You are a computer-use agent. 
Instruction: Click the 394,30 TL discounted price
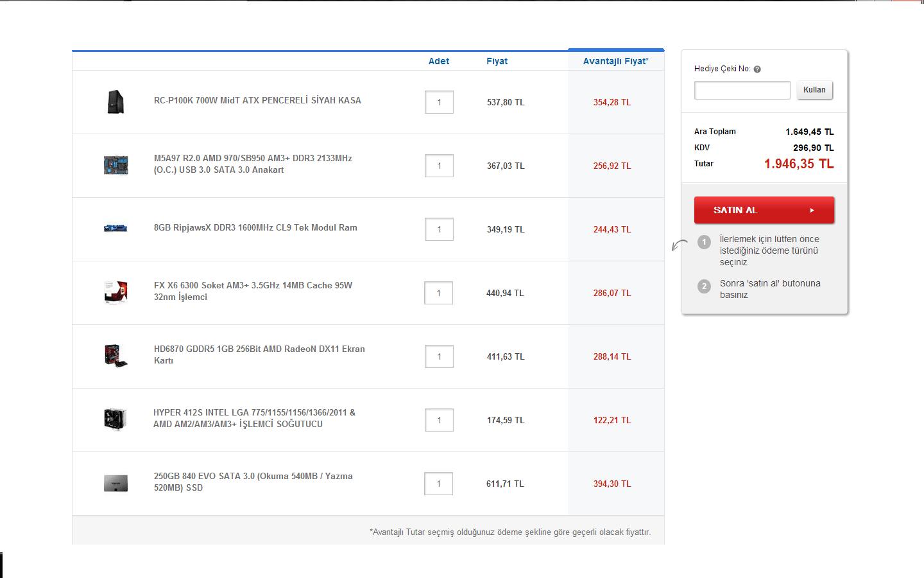(x=612, y=484)
